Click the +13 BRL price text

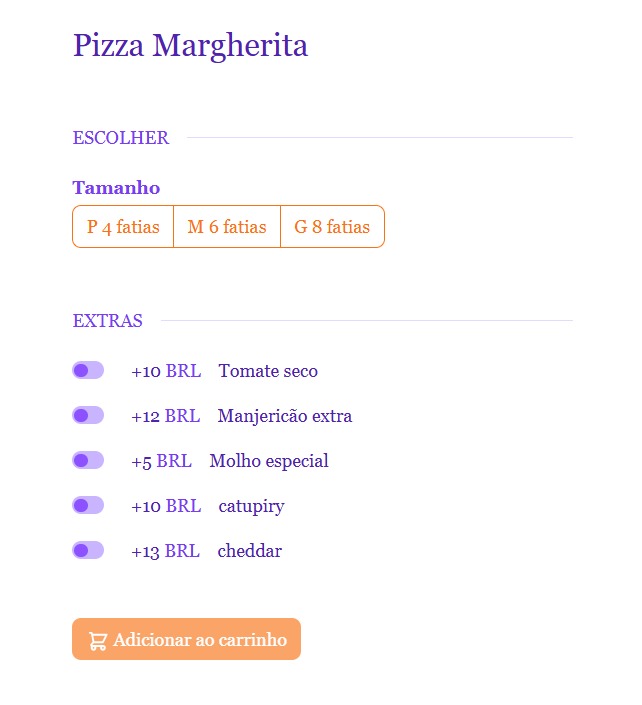165,552
